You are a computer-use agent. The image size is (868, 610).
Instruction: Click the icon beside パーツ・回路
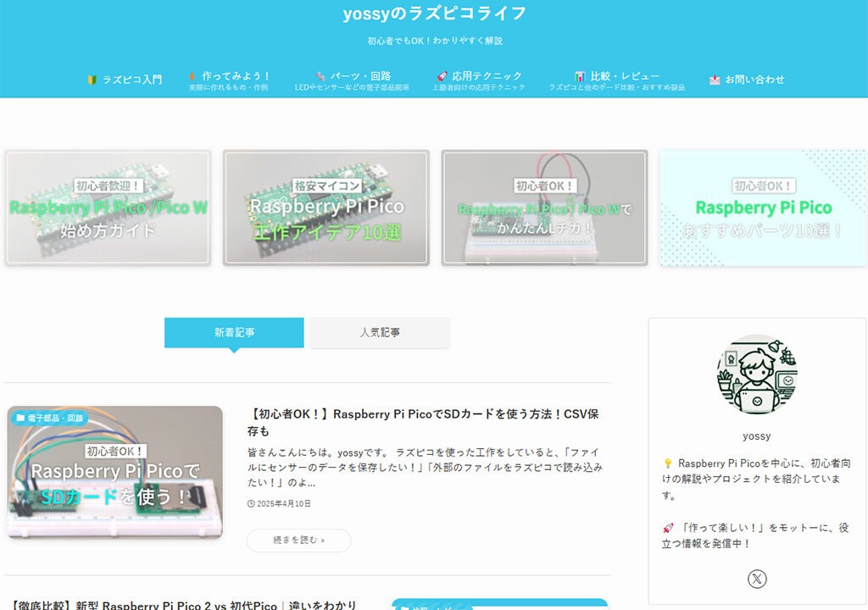320,76
